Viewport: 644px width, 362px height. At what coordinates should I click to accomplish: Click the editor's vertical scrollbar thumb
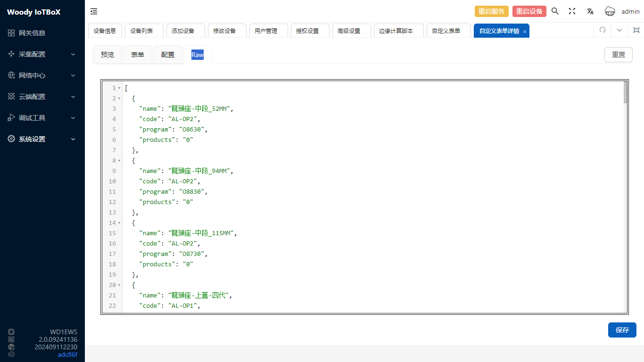(x=625, y=92)
